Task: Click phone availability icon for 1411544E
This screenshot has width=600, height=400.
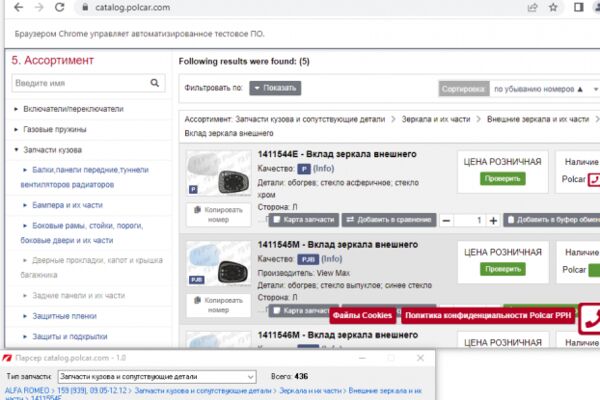Action: point(594,180)
